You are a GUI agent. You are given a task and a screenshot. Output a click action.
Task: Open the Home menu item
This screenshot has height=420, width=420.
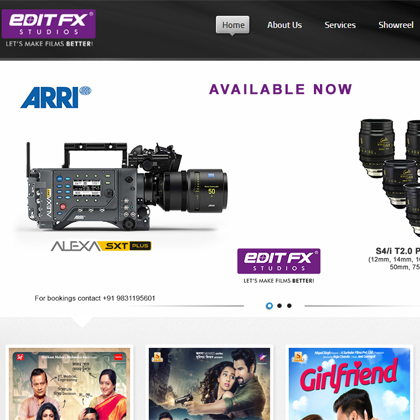(233, 25)
